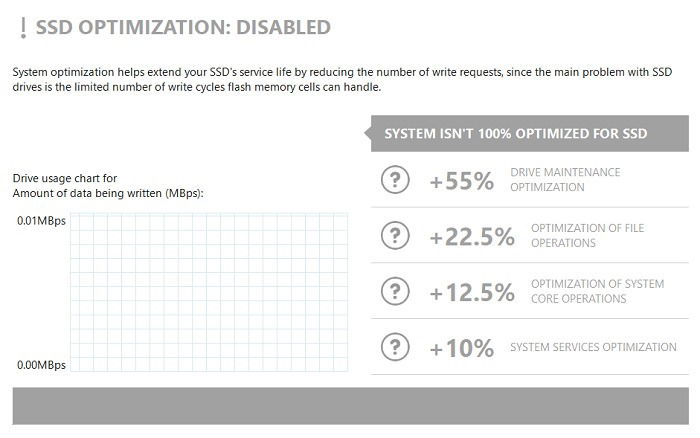
Task: Click the wide gray bar at the bottom
Action: 350,406
